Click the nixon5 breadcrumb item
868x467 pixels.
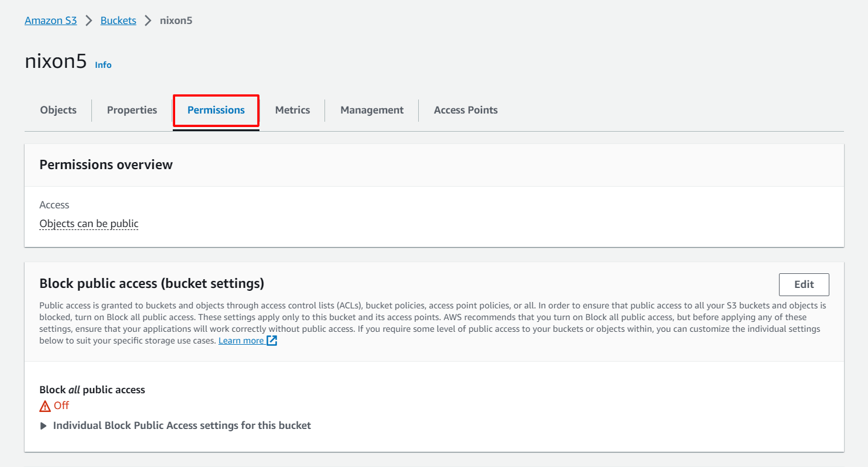click(176, 20)
